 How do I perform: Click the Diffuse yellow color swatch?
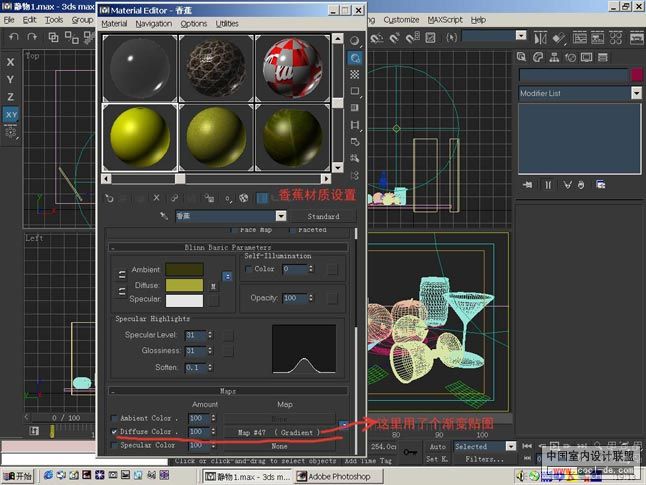coord(184,285)
